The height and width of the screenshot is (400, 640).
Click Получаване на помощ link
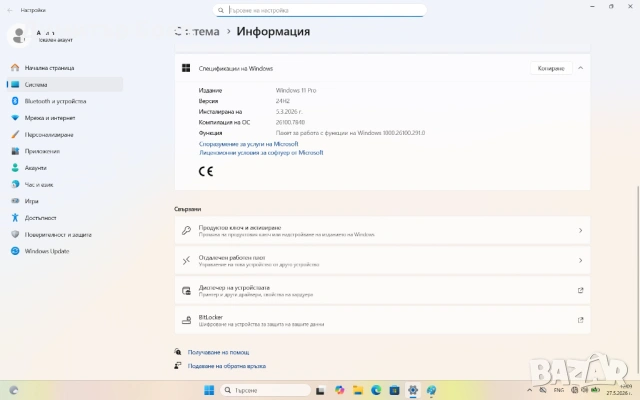pyautogui.click(x=218, y=352)
